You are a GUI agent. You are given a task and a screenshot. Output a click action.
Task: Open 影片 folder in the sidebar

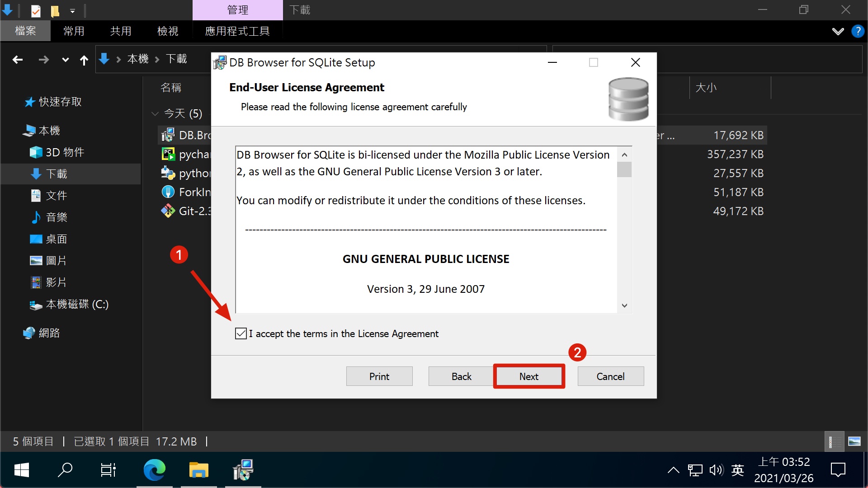[x=49, y=282]
